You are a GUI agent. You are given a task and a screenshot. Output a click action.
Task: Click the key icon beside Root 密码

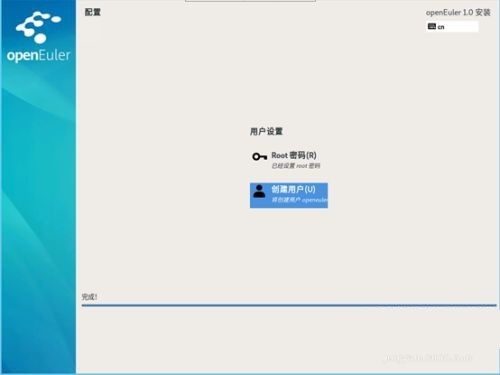pyautogui.click(x=260, y=156)
